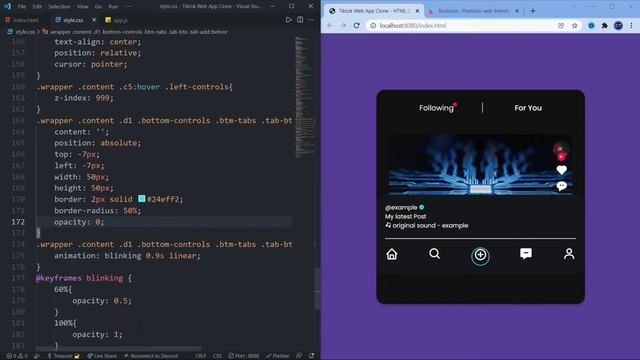Click Chrome's forward arrow
This screenshot has width=640, height=360.
pyautogui.click(x=343, y=25)
